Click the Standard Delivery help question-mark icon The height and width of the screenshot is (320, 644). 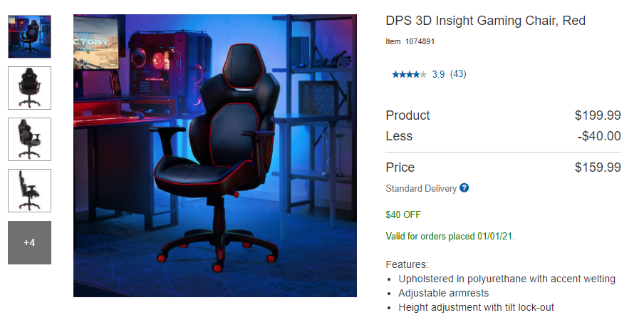point(464,188)
